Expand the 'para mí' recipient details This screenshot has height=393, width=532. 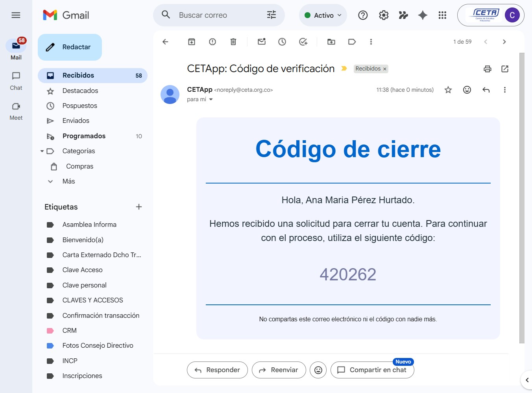[211, 100]
